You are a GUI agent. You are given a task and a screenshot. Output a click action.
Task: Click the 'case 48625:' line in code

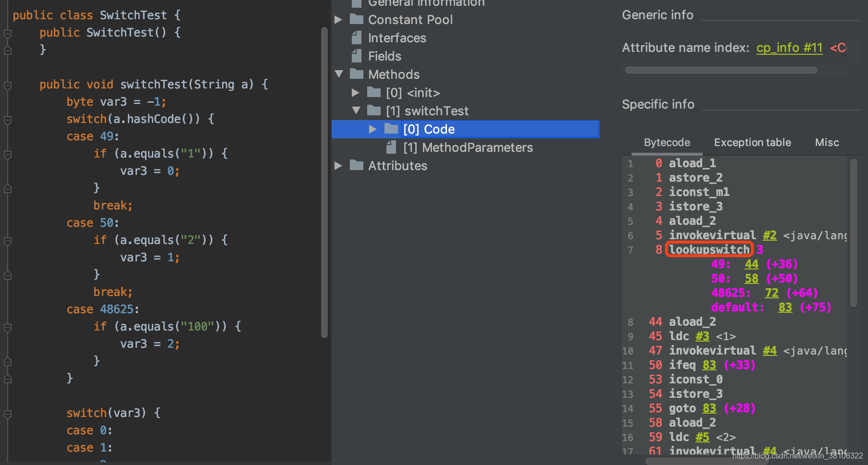pos(103,309)
